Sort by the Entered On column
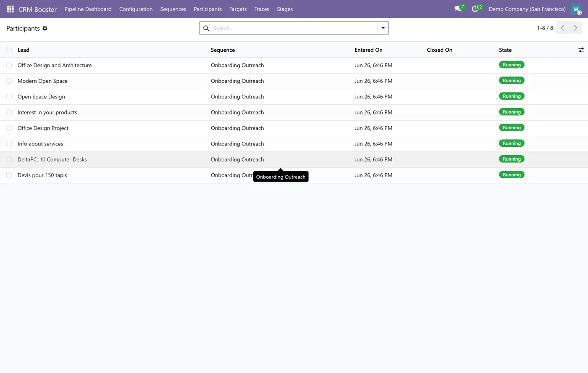 pyautogui.click(x=368, y=50)
